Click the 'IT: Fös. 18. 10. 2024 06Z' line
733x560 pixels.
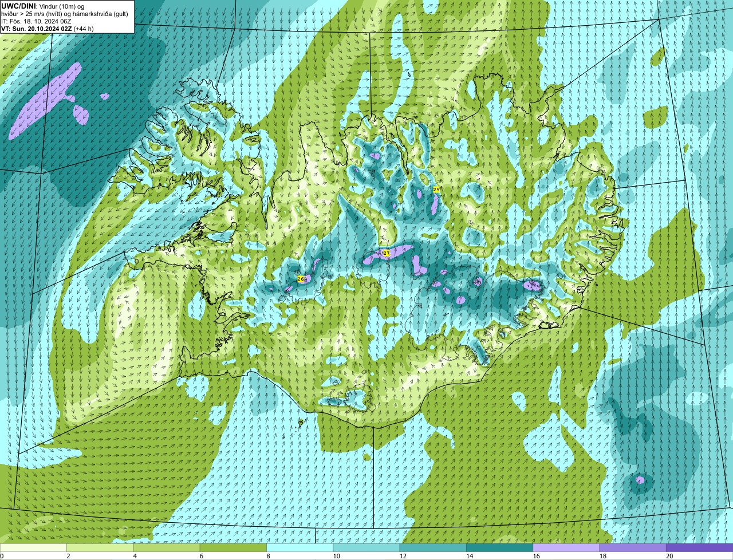click(x=36, y=21)
